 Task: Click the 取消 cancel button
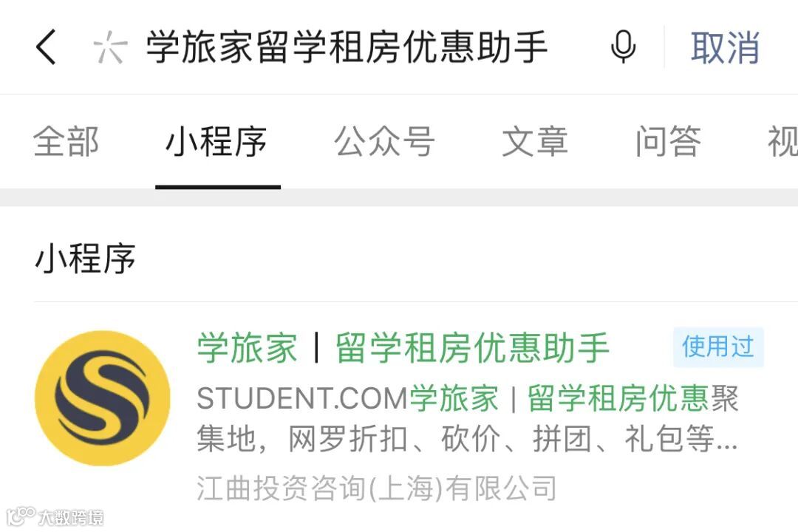coord(725,47)
